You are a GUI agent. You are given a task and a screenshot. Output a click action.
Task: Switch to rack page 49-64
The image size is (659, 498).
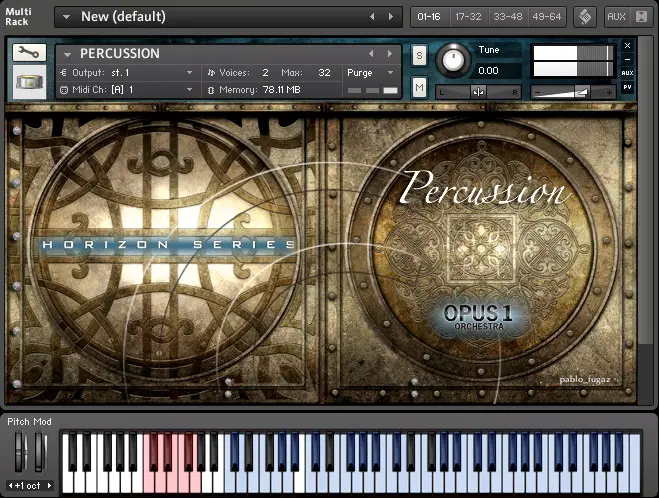pos(547,17)
